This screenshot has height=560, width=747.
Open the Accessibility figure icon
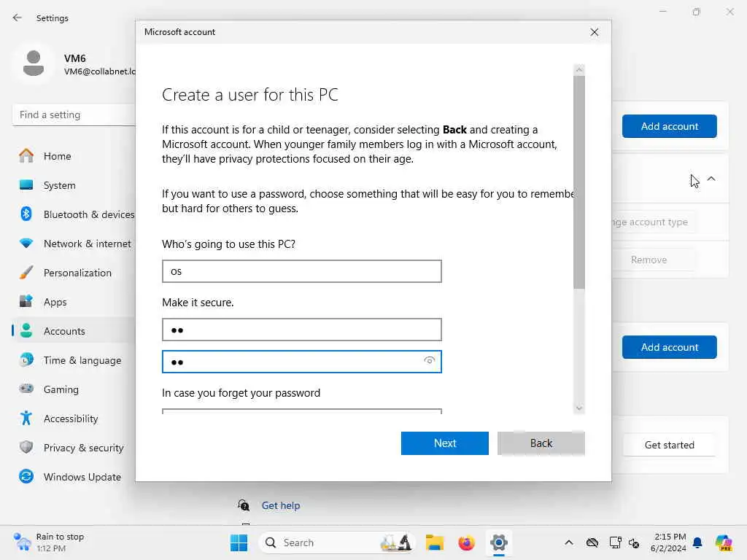click(x=26, y=418)
